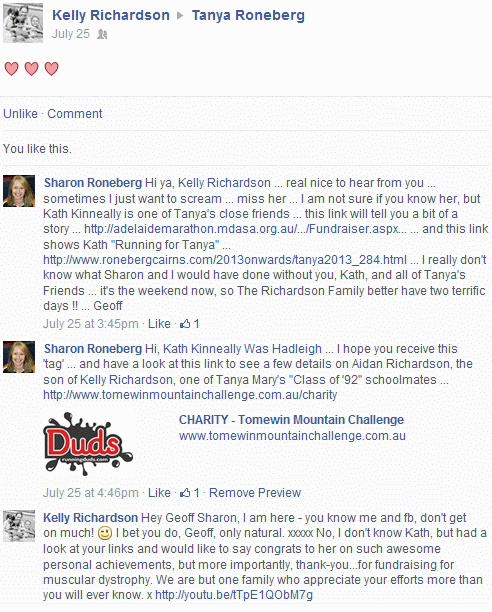This screenshot has height=612, width=492.
Task: Click the thumbs-up count on the 3:45pm comment
Action: 190,324
